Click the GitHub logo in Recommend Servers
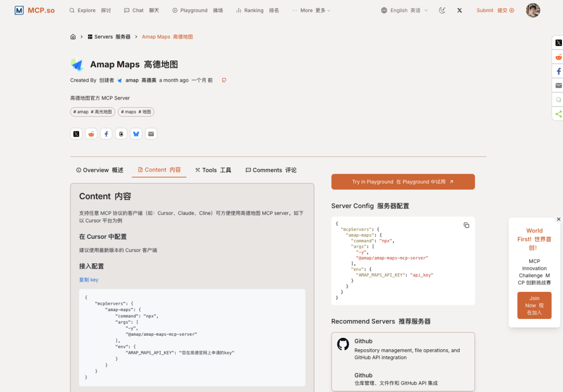Viewport: 563px width, 392px height. tap(343, 344)
